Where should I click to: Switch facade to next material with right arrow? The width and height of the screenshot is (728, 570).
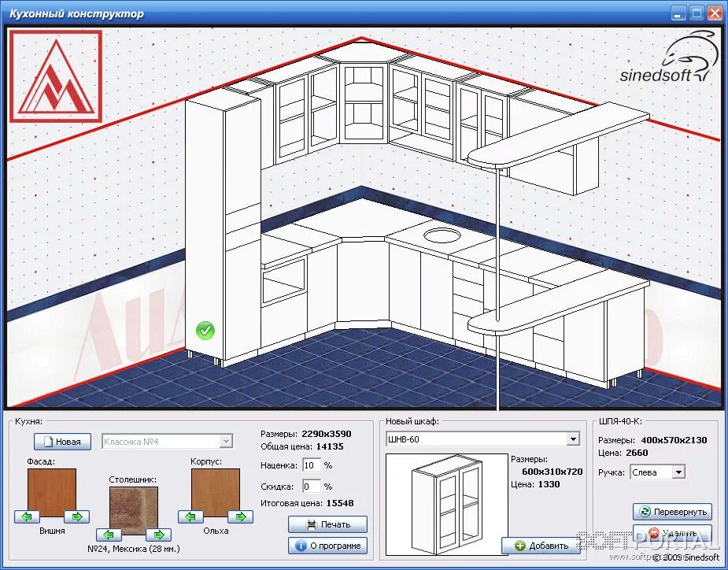click(76, 516)
